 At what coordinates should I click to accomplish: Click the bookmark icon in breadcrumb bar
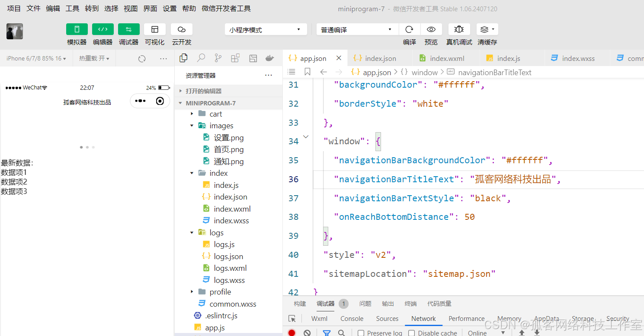(x=308, y=72)
